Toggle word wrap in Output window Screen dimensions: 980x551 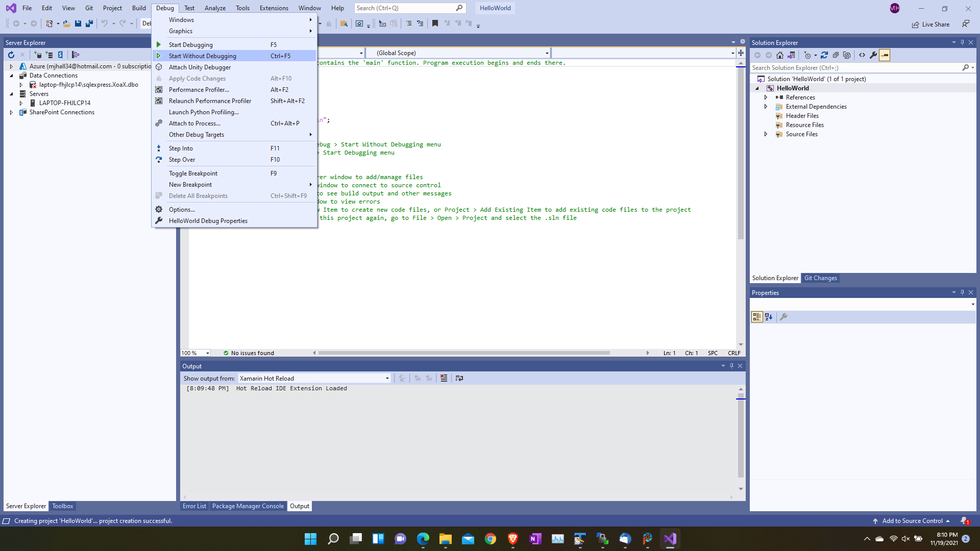pos(459,378)
